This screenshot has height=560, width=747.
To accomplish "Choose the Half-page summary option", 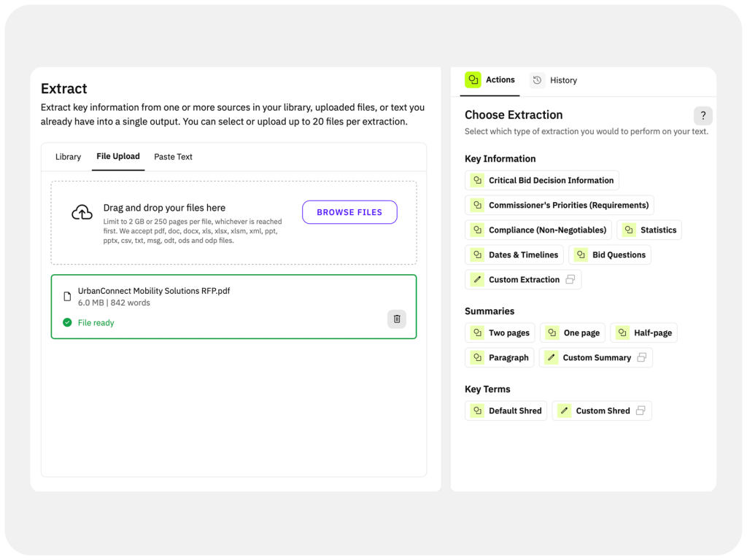I will pos(643,332).
